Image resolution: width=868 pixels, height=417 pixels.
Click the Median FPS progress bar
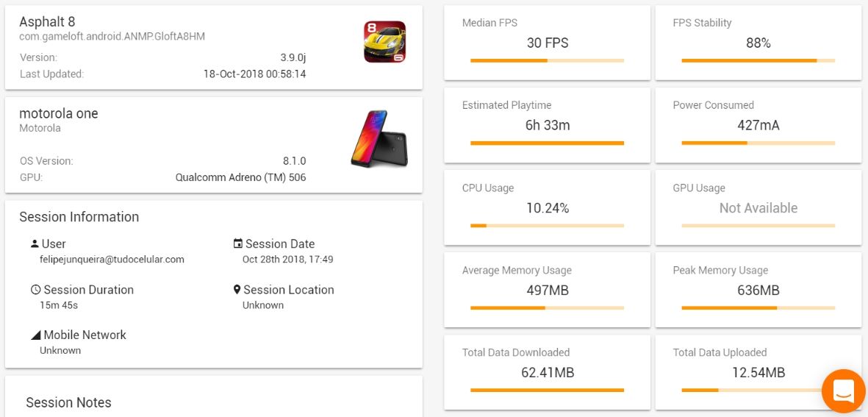(547, 60)
